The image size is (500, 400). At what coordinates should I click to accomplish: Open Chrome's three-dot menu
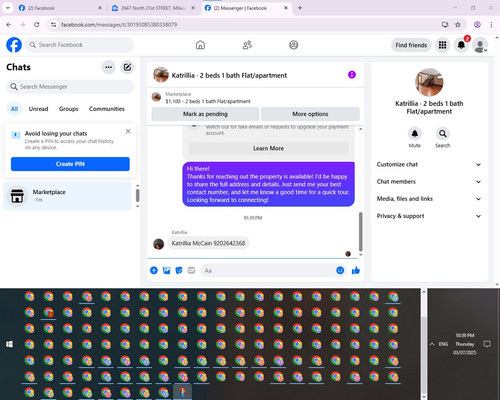[x=491, y=25]
